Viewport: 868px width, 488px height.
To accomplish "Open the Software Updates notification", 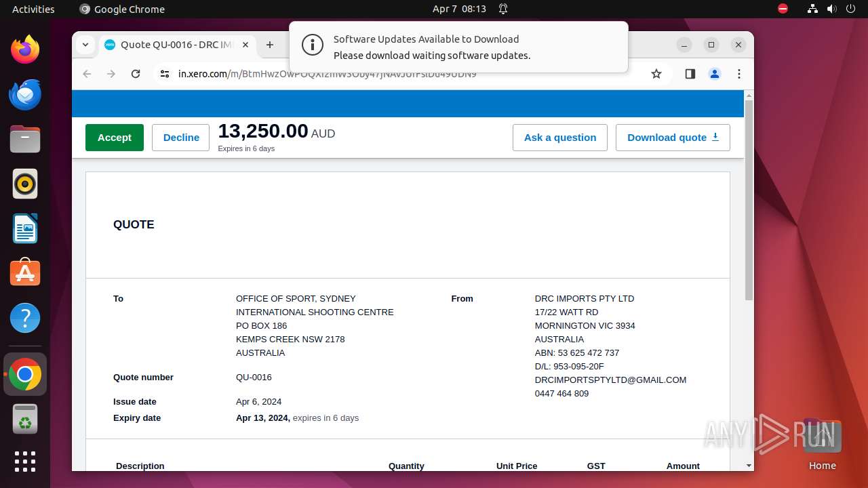I will point(458,47).
